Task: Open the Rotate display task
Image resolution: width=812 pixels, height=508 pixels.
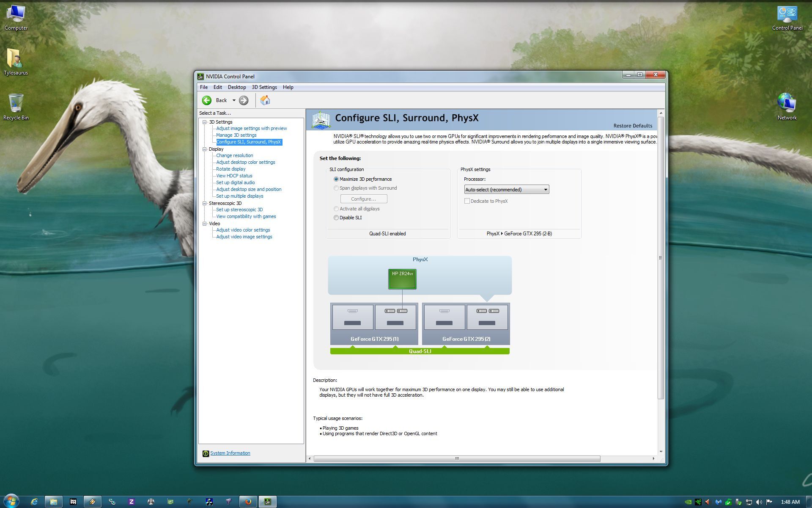Action: point(230,169)
